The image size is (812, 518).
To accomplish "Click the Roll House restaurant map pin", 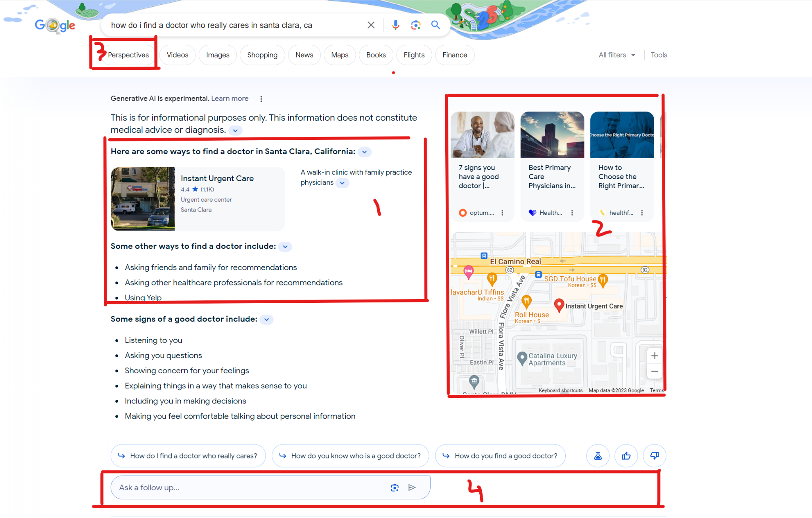I will tap(527, 301).
